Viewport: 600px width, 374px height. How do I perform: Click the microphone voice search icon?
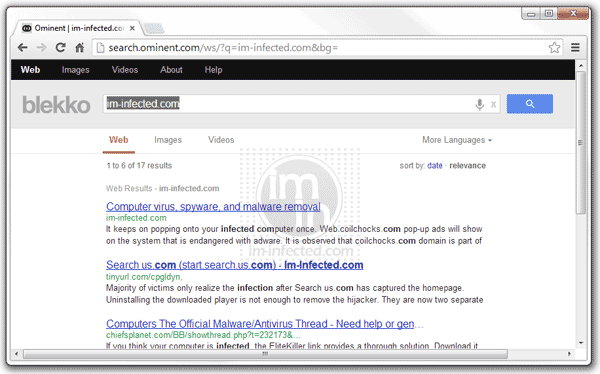[x=479, y=104]
